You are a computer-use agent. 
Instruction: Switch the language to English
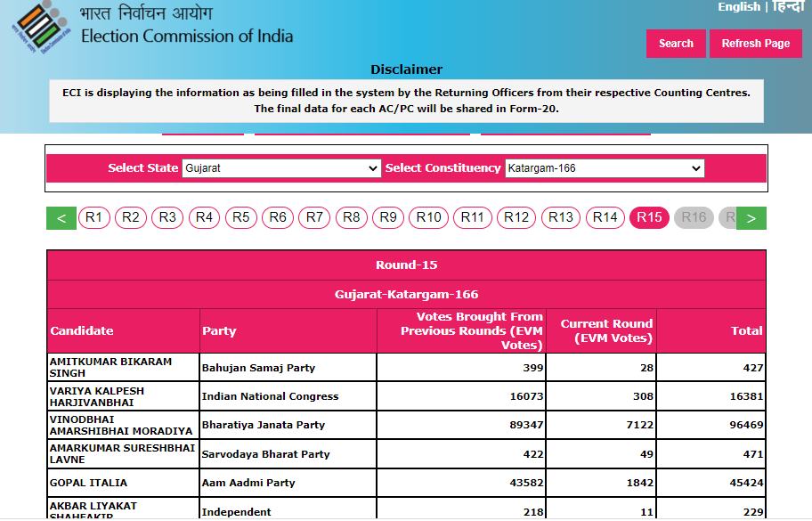(x=738, y=7)
